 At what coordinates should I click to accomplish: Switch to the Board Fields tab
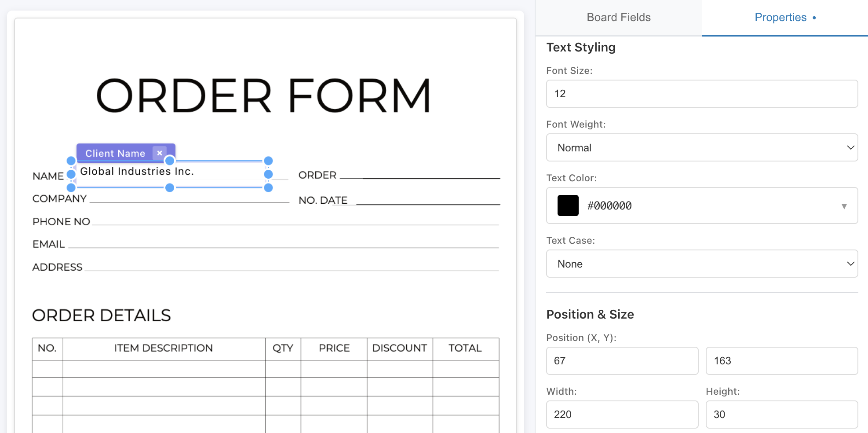(x=618, y=17)
